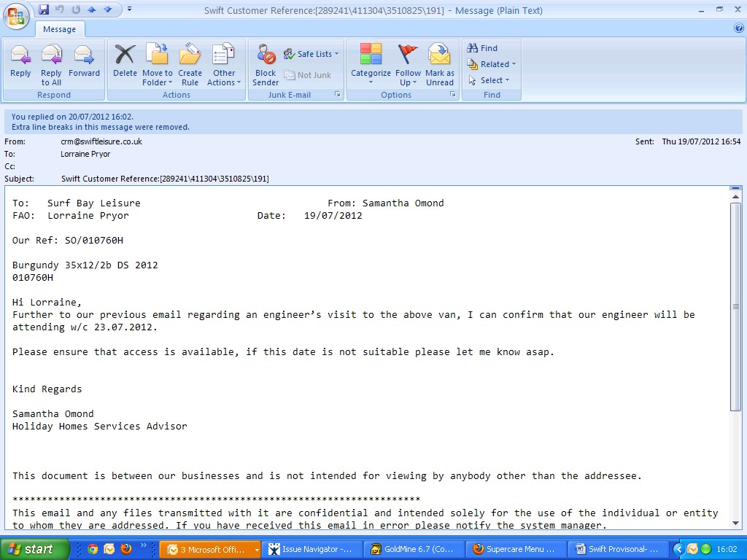The height and width of the screenshot is (560, 747).
Task: Open Related dropdown
Action: 491,64
